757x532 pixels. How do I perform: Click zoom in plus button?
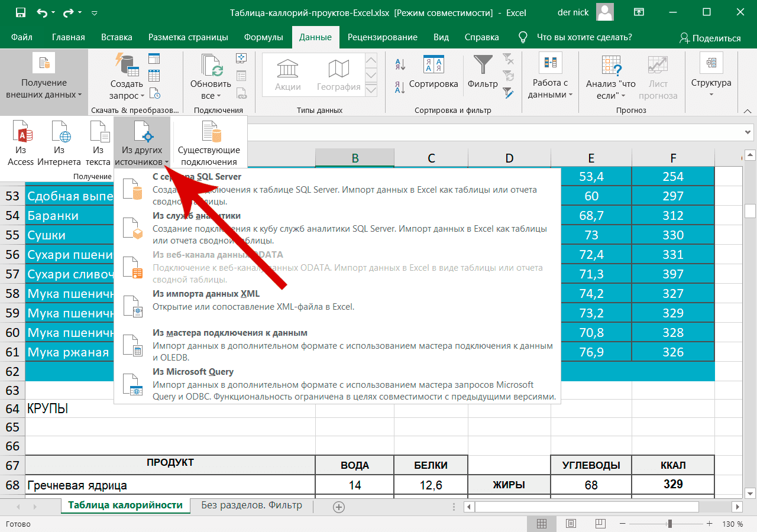tap(710, 524)
